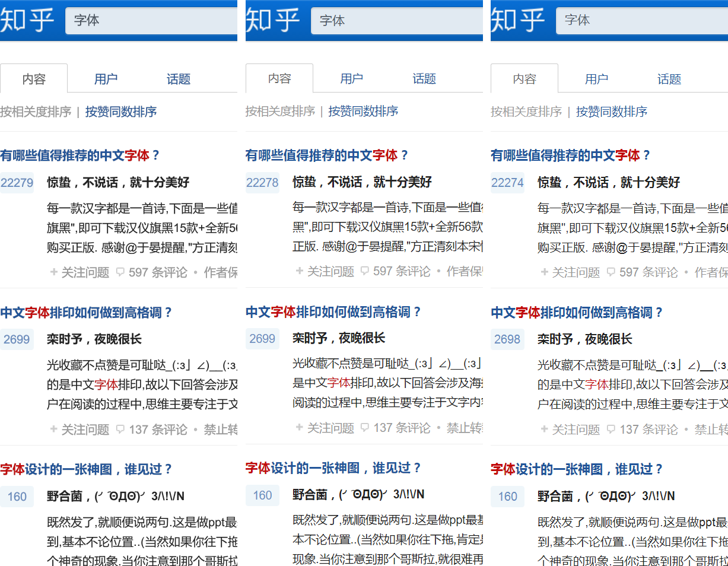Sort results by 按赞同数排序

(x=120, y=112)
